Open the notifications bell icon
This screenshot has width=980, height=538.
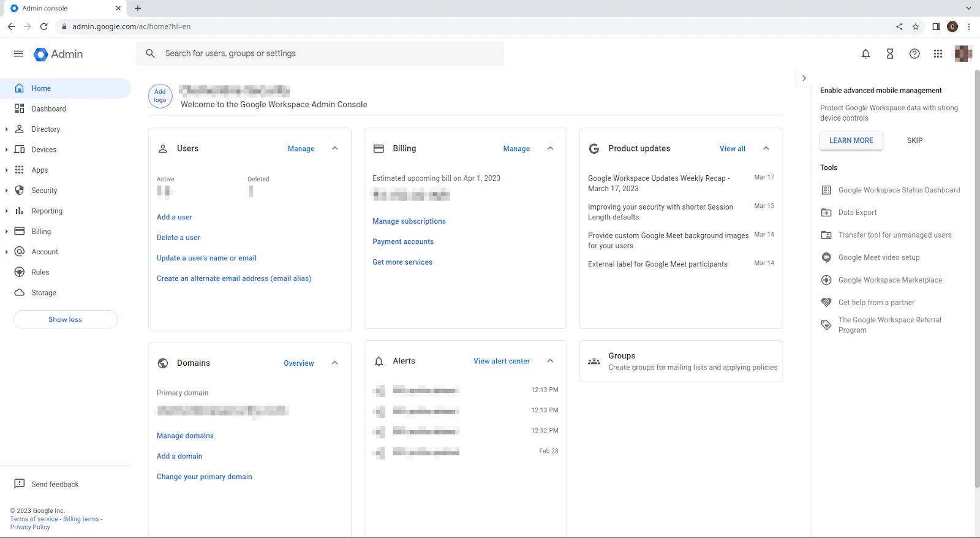click(865, 54)
